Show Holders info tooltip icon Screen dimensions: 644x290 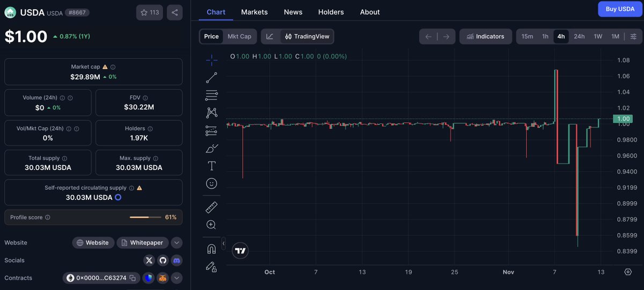pos(150,129)
